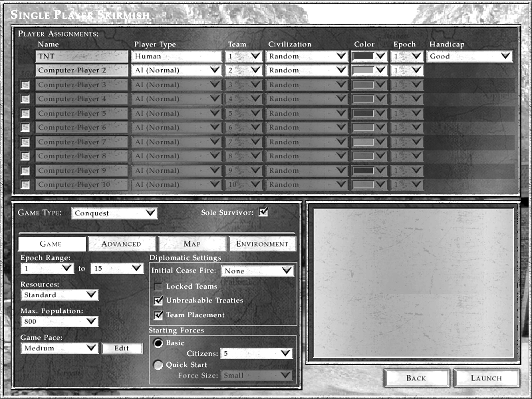Click the Launch button
The image size is (532, 399).
[486, 378]
